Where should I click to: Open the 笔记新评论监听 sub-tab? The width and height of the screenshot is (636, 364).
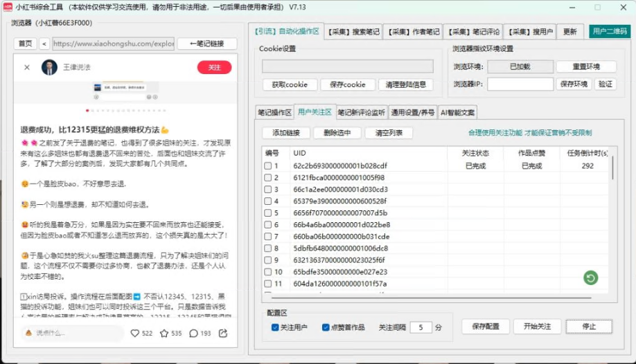click(361, 112)
